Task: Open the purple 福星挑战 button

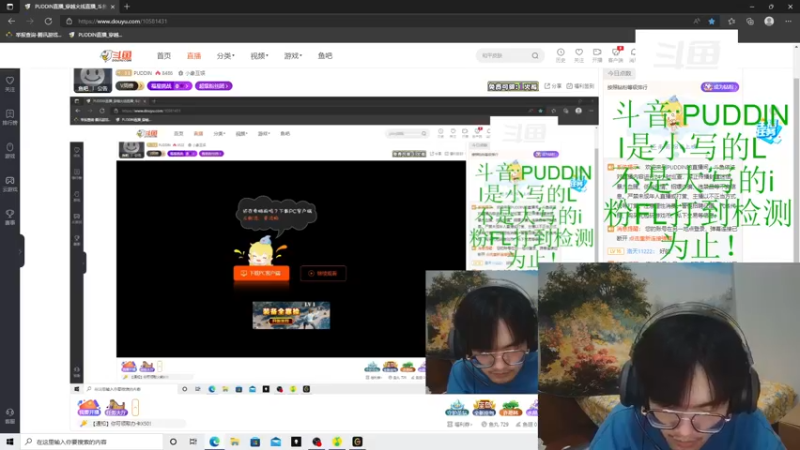Action: tap(169, 86)
